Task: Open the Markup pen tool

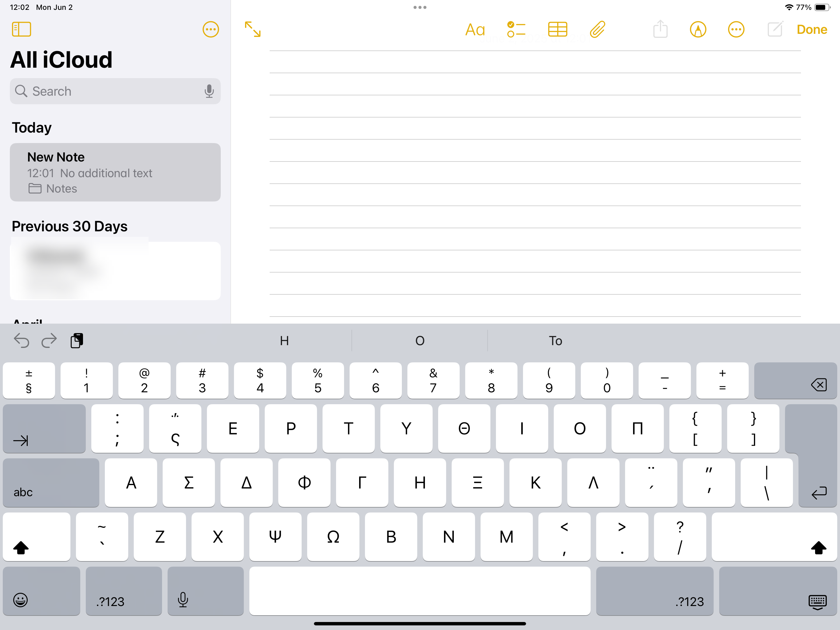Action: tap(698, 29)
